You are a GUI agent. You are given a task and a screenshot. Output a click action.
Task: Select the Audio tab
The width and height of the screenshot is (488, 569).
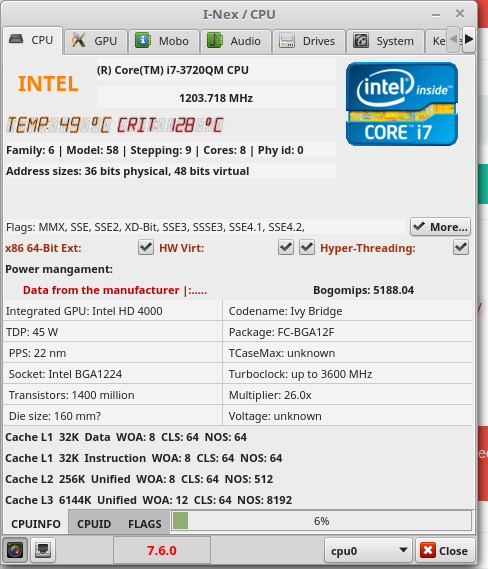click(x=236, y=41)
